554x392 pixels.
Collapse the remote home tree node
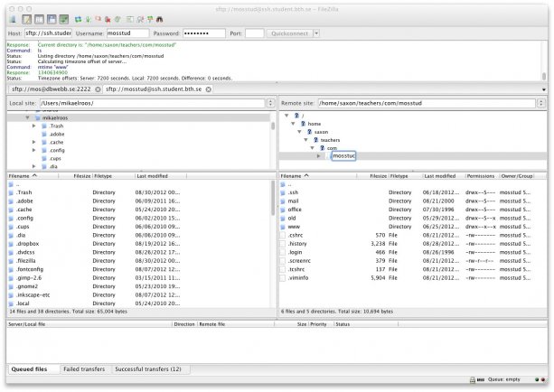pyautogui.click(x=293, y=124)
